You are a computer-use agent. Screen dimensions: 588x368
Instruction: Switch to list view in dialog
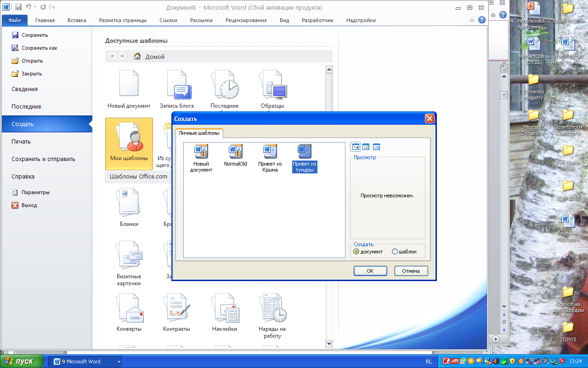[x=366, y=147]
